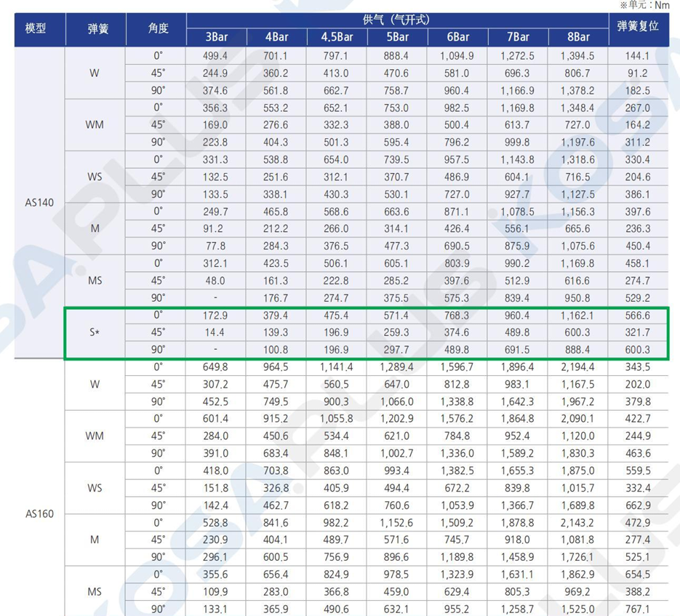The image size is (680, 616).
Task: Select the AS140 model cell
Action: (39, 203)
